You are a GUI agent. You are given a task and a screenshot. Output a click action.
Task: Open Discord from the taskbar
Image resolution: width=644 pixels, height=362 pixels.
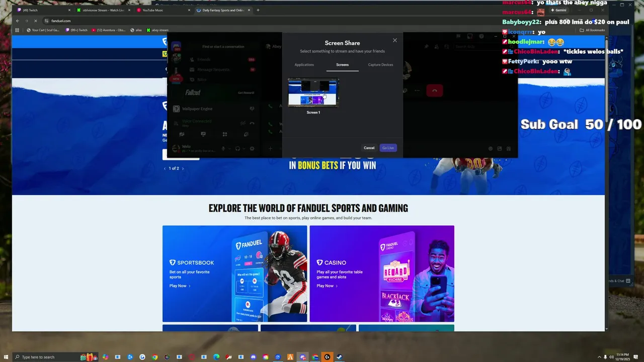pyautogui.click(x=302, y=357)
